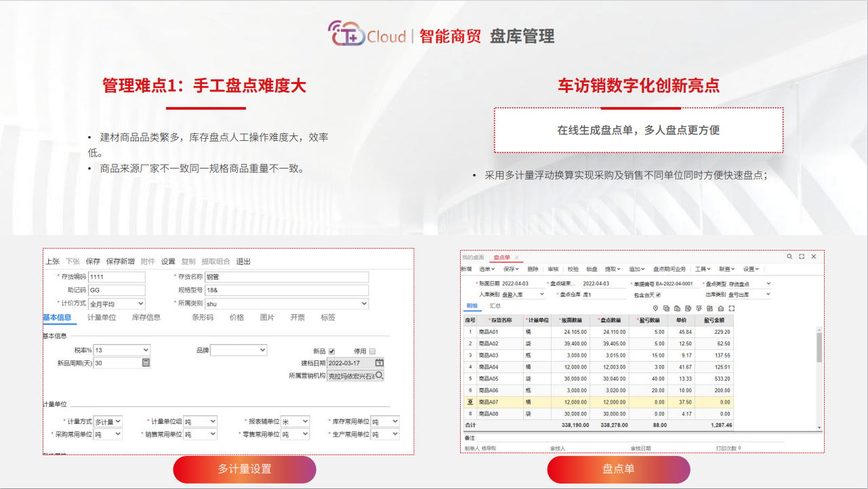Click the T+ Cloud logo
868x489 pixels.
pyautogui.click(x=367, y=35)
